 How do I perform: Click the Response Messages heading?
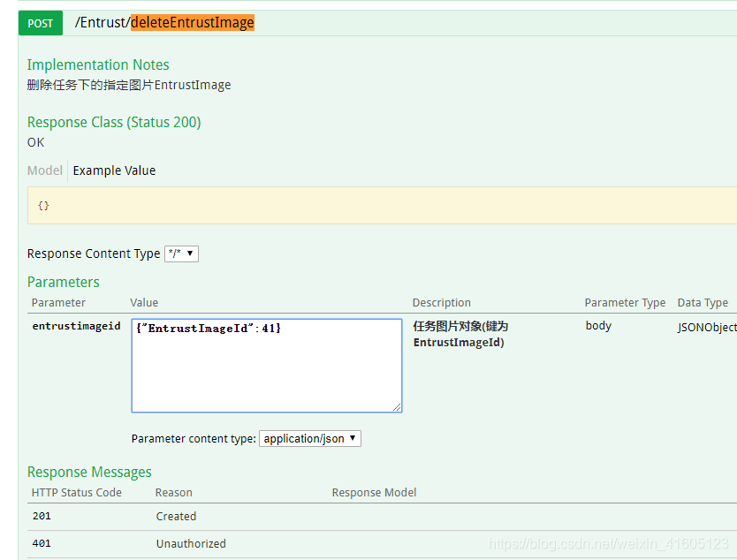(89, 472)
